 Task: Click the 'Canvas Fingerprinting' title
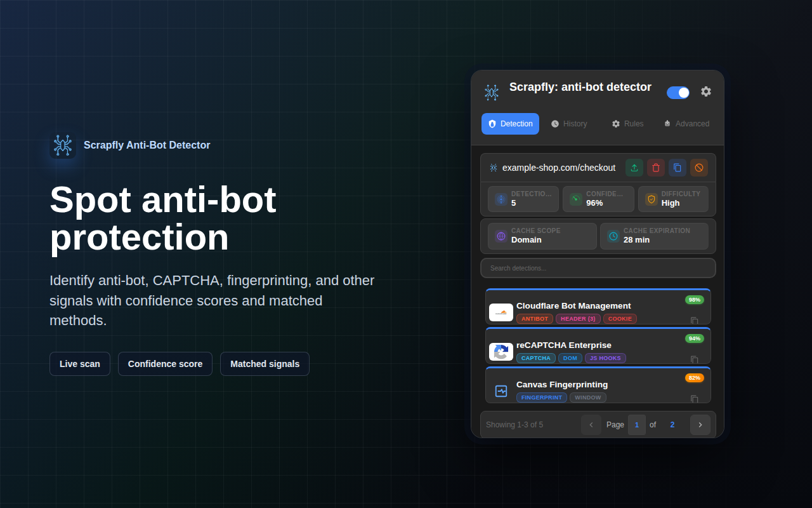562,385
